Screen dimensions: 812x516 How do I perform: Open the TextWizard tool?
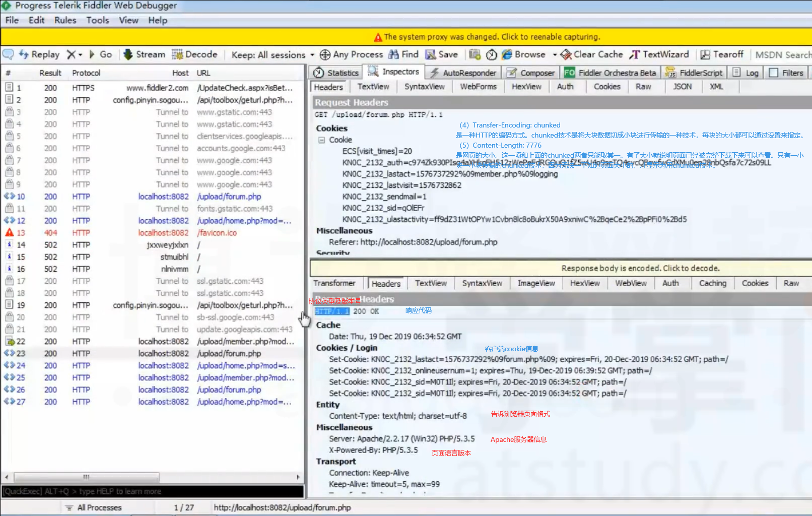(659, 54)
